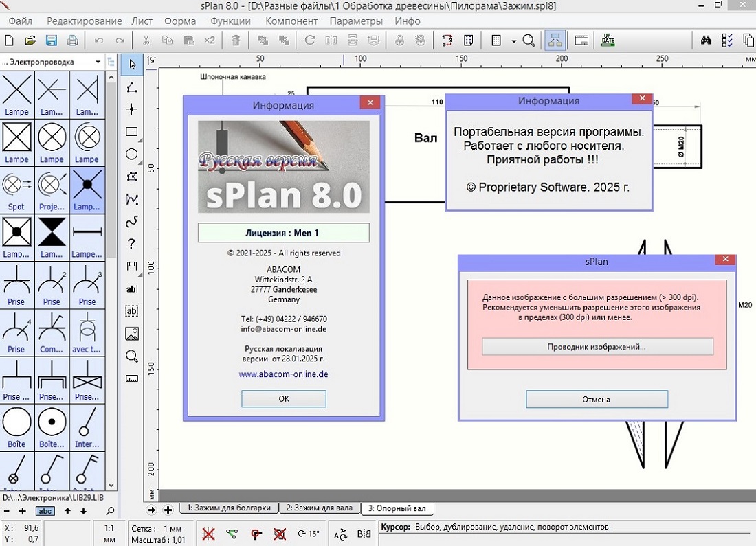
Task: Toggle the abc labels button under the library
Action: (45, 511)
